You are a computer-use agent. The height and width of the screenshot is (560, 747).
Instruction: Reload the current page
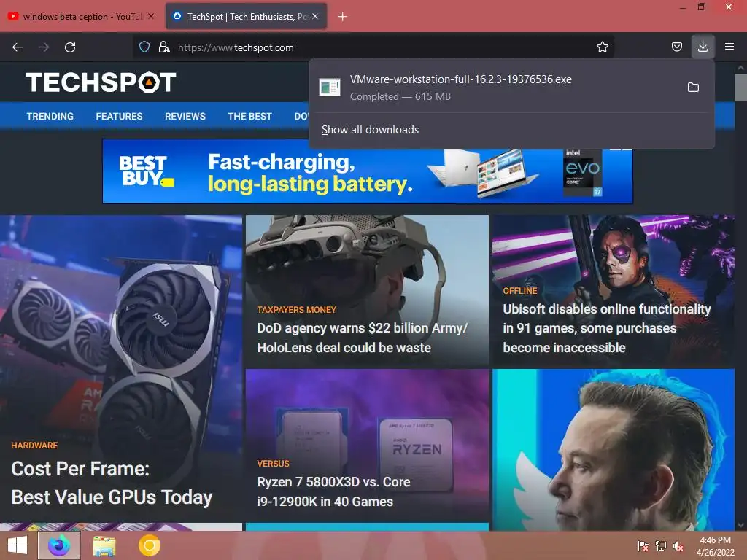coord(70,47)
